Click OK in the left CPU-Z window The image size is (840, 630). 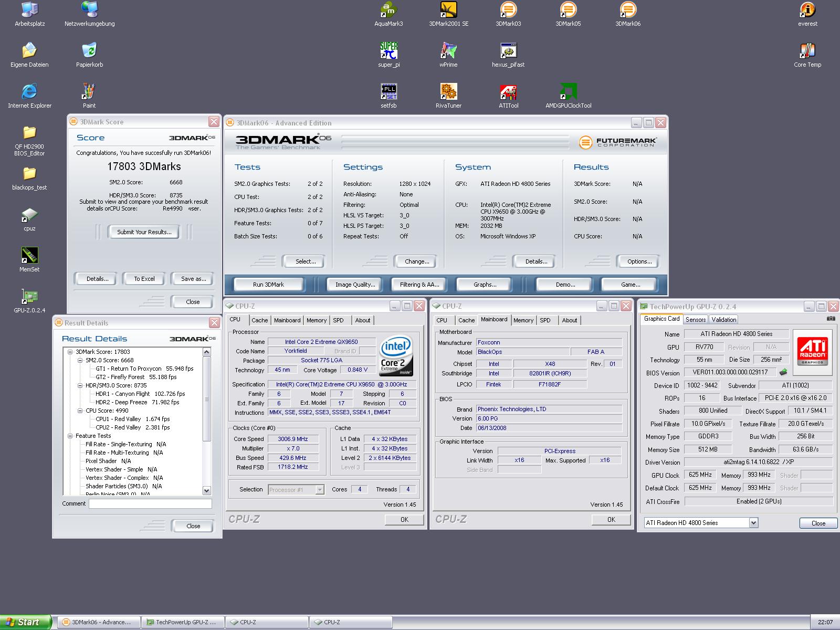404,519
